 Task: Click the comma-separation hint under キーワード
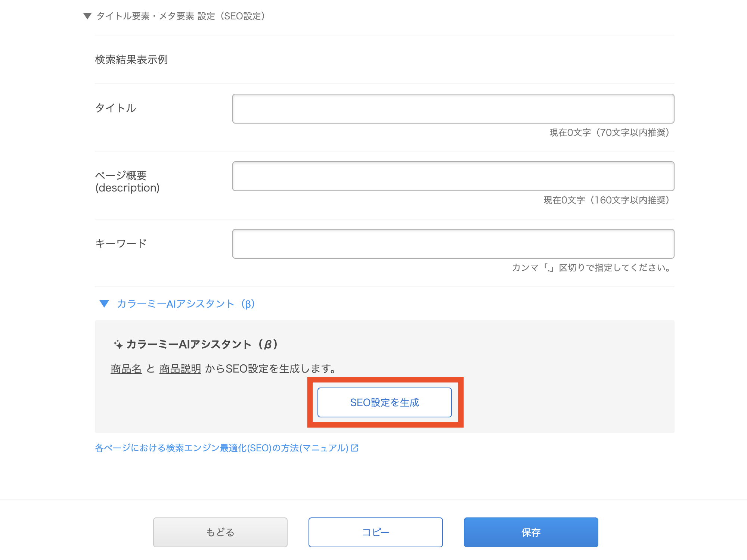pyautogui.click(x=591, y=268)
